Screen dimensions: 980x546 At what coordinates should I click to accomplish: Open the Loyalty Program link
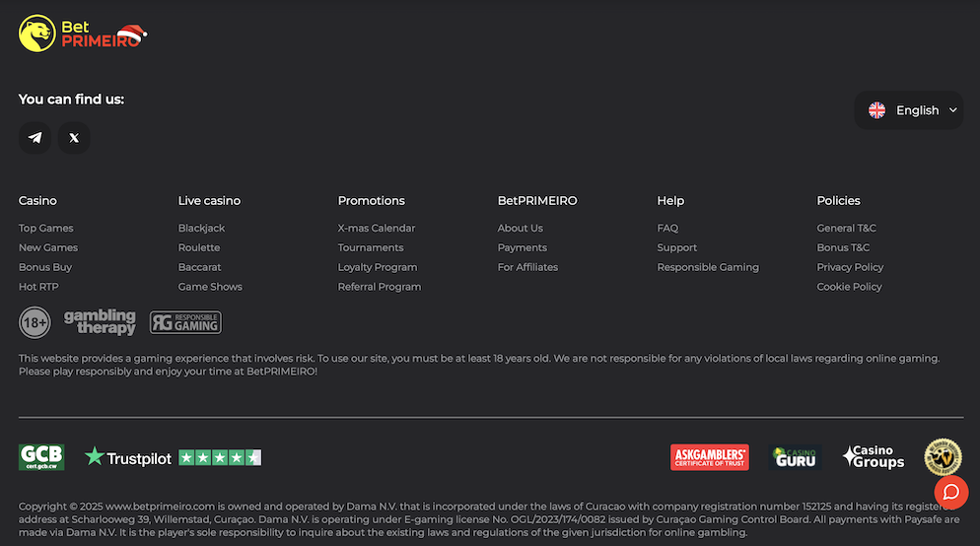click(x=378, y=267)
